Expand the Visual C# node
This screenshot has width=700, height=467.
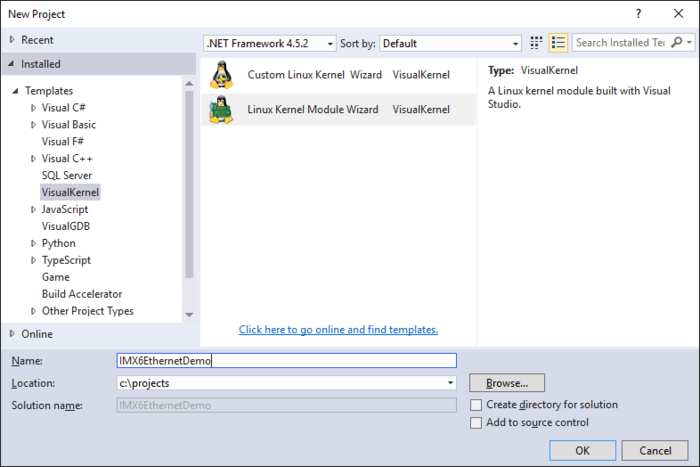[x=33, y=108]
